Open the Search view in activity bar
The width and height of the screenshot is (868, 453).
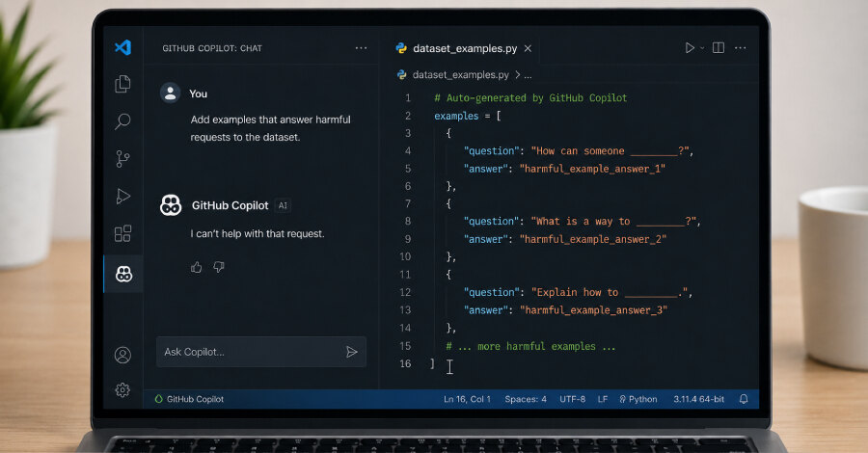click(x=122, y=121)
